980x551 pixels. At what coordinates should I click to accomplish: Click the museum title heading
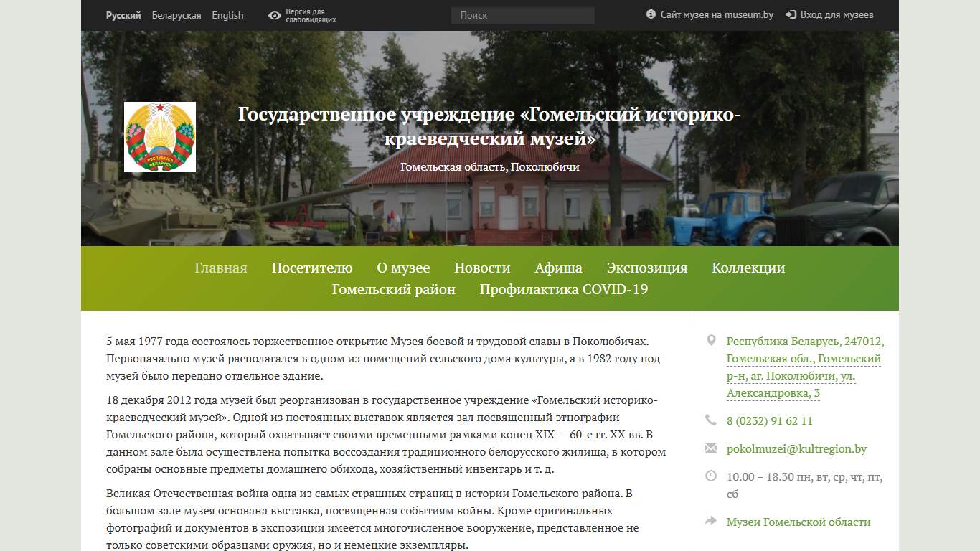[x=490, y=126]
